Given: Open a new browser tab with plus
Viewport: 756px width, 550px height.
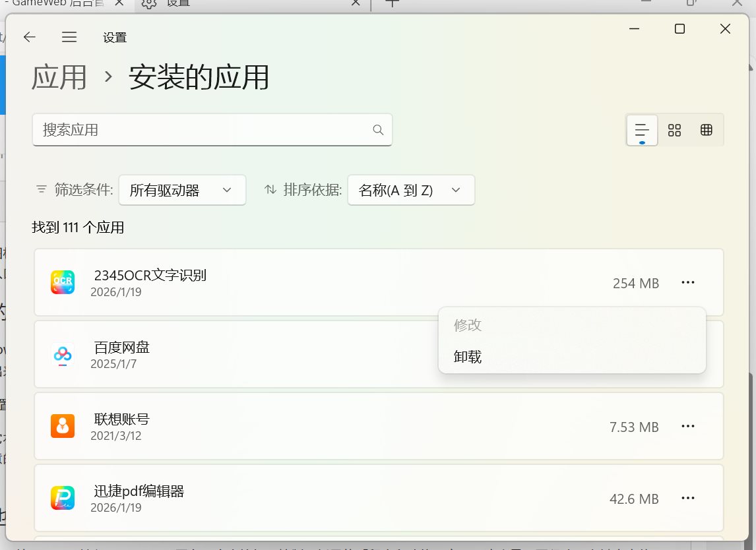Looking at the screenshot, I should coord(393,3).
